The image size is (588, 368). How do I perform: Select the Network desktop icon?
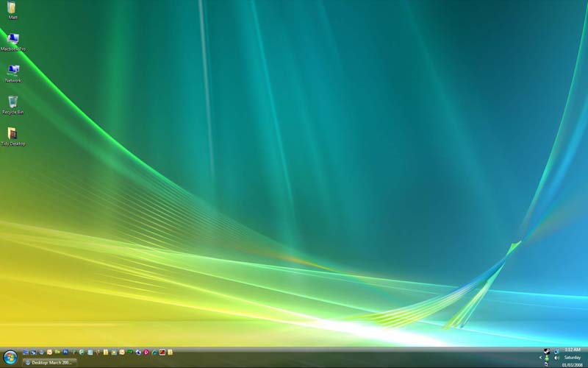pos(13,74)
